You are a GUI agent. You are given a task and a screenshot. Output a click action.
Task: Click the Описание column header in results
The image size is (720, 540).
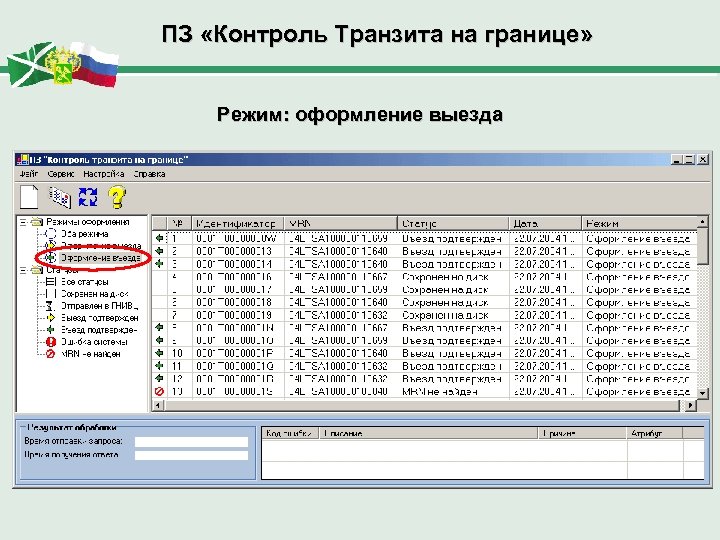click(x=428, y=433)
